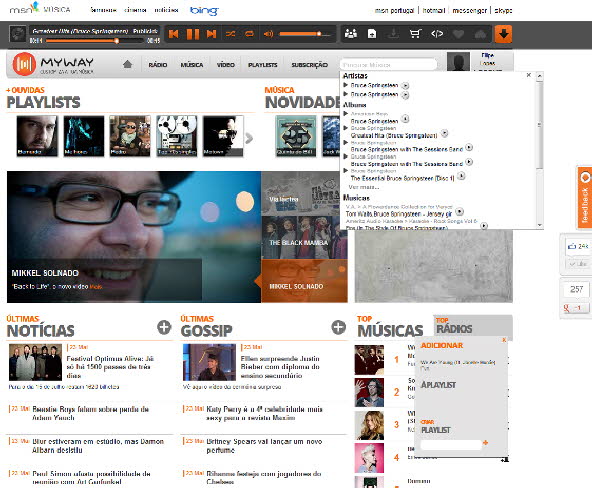This screenshot has height=488, width=592.
Task: Expand Últimas Notícias with plus icon
Action: [164, 327]
